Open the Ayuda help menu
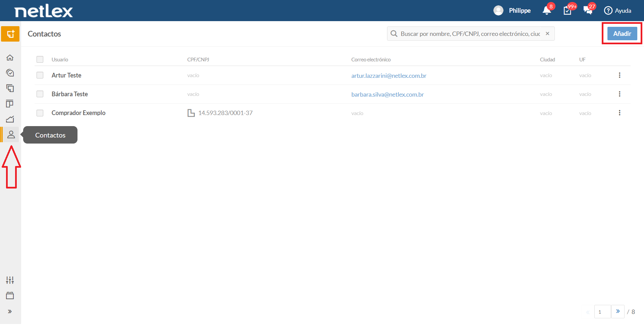Image resolution: width=644 pixels, height=325 pixels. (618, 10)
